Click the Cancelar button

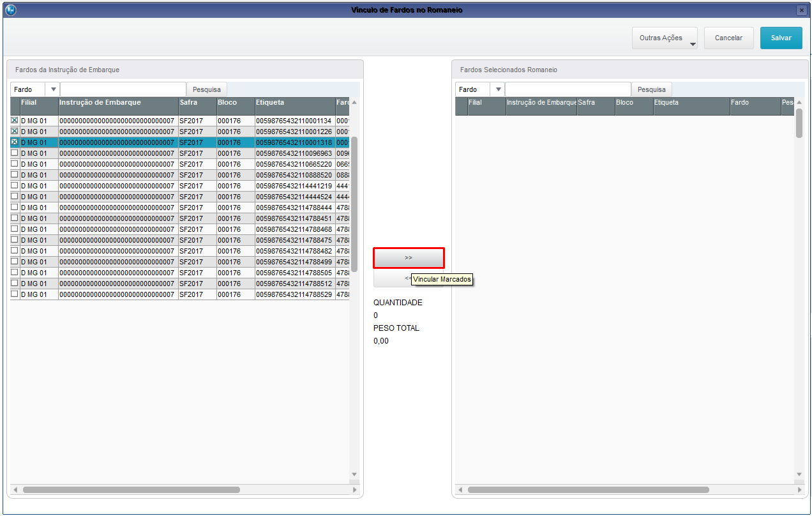tap(728, 38)
